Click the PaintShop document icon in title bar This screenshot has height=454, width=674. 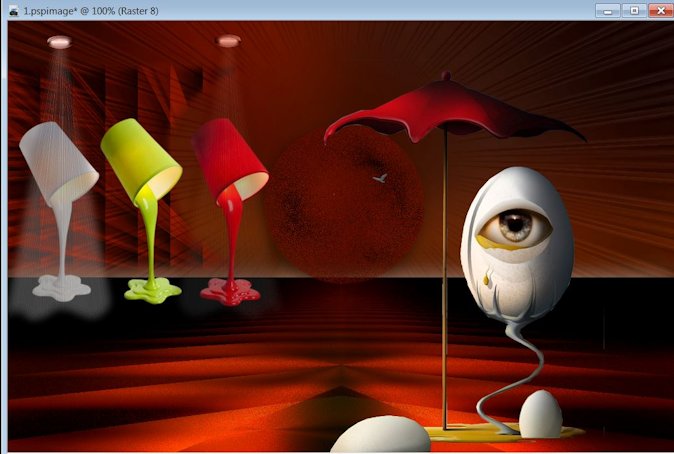click(14, 11)
